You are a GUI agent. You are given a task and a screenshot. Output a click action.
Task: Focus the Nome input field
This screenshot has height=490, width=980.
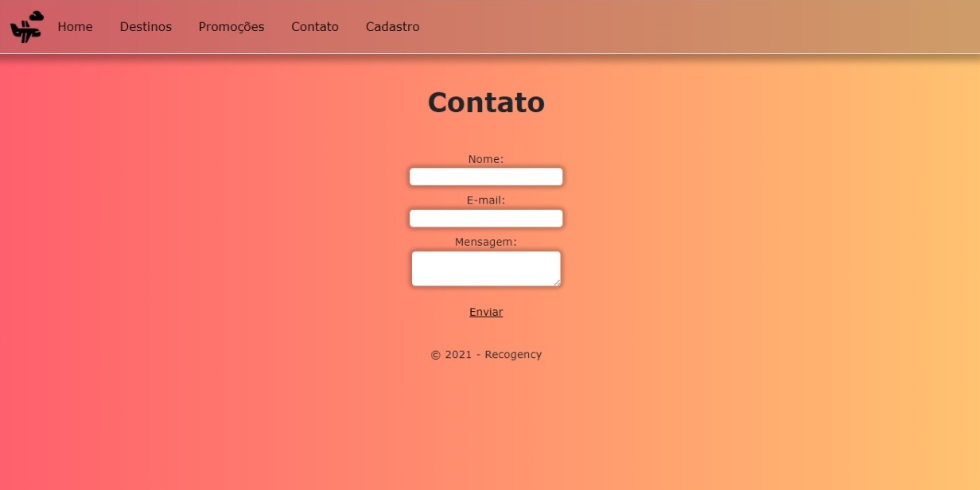point(486,177)
